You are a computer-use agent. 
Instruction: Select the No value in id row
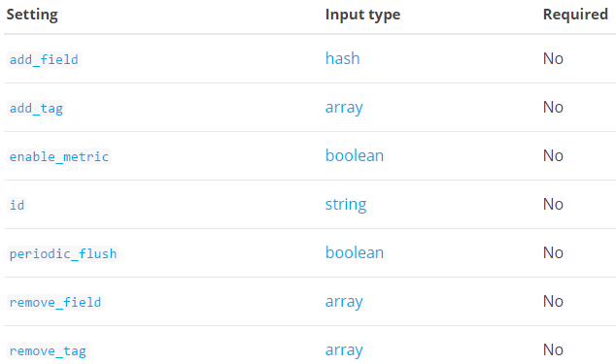pos(553,204)
